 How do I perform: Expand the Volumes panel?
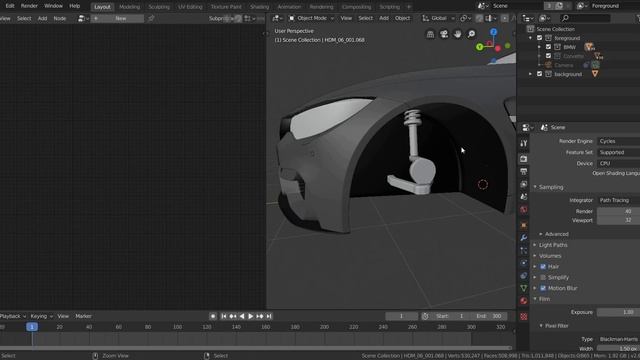click(535, 256)
